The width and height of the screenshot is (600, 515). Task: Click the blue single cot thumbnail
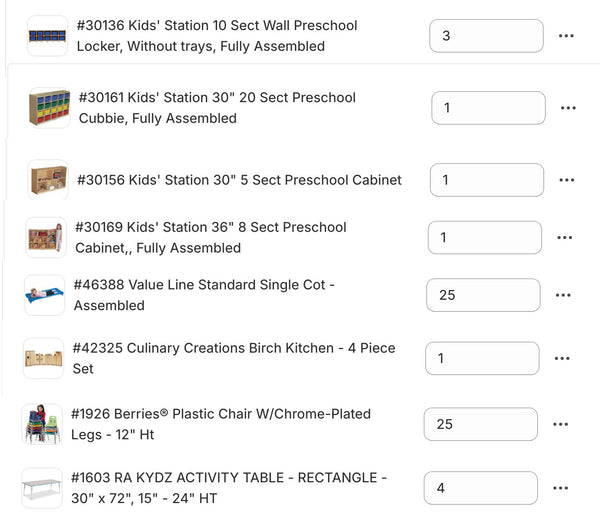click(x=44, y=294)
